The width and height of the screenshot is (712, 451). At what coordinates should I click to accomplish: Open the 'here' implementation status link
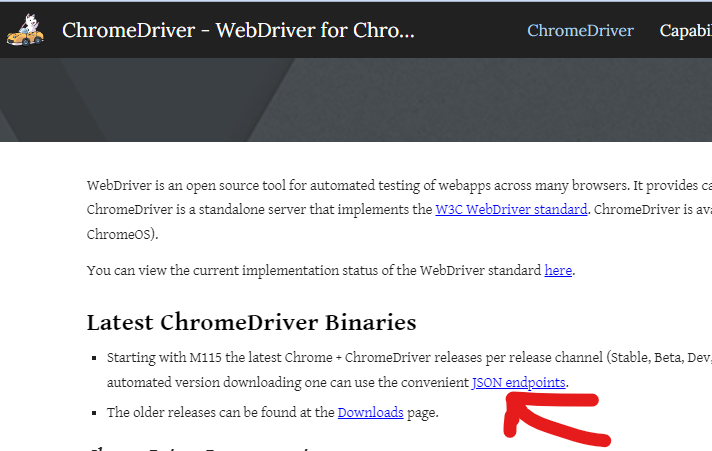pyautogui.click(x=558, y=270)
